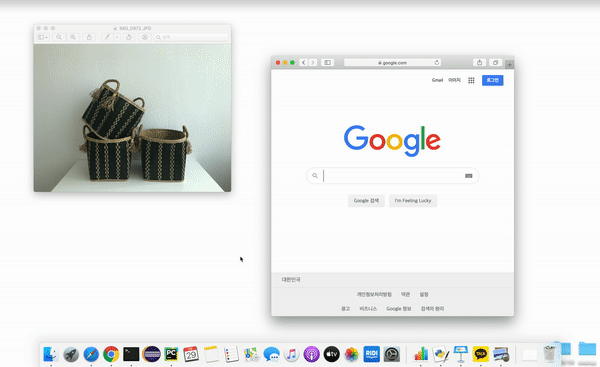Go forward in Safari history
600x367 pixels.
click(x=313, y=62)
